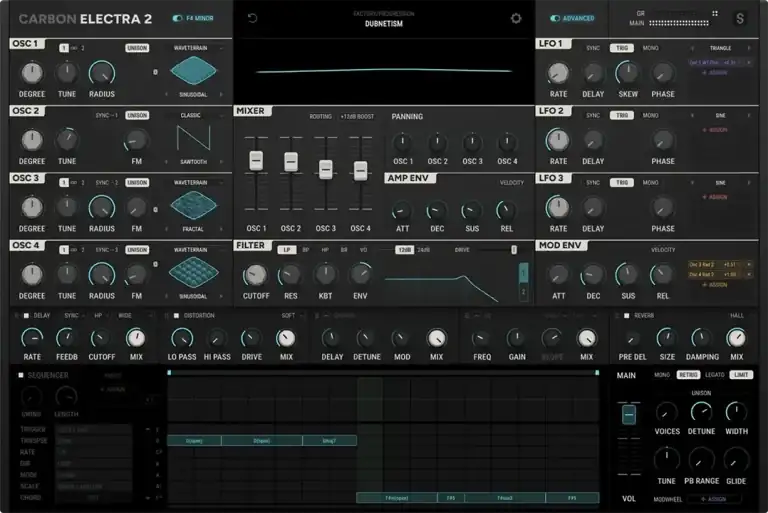This screenshot has width=768, height=513.
Task: Select next LFO 1 shape after Triangle
Action: 748,48
